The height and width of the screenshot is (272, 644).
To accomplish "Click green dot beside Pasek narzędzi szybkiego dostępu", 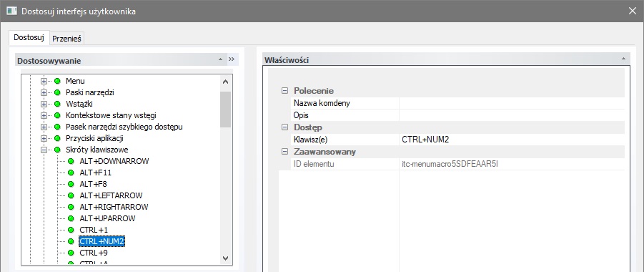I will coord(57,127).
